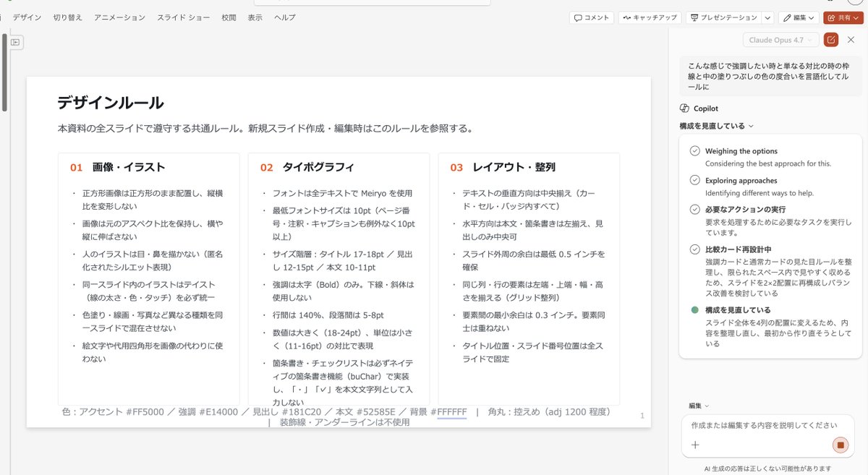
Task: Open the 共有 share dropdown
Action: click(x=843, y=17)
